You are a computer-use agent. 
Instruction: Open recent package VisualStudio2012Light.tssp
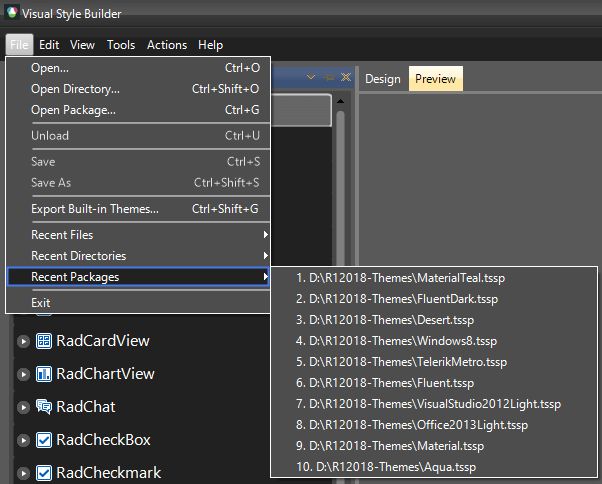[434, 404]
